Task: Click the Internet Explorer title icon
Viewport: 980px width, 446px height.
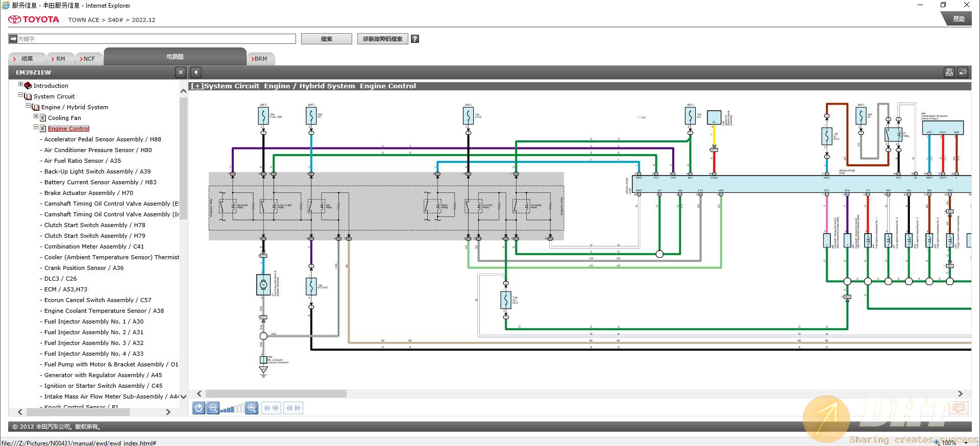Action: 6,6
